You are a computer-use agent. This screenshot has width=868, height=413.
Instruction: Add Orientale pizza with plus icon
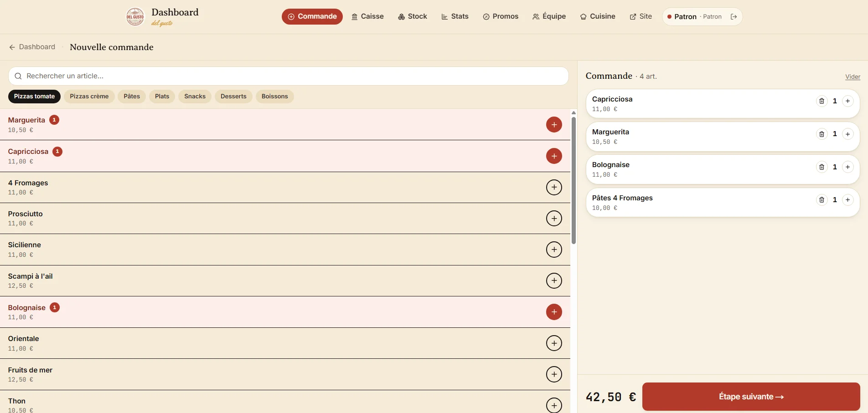tap(554, 343)
